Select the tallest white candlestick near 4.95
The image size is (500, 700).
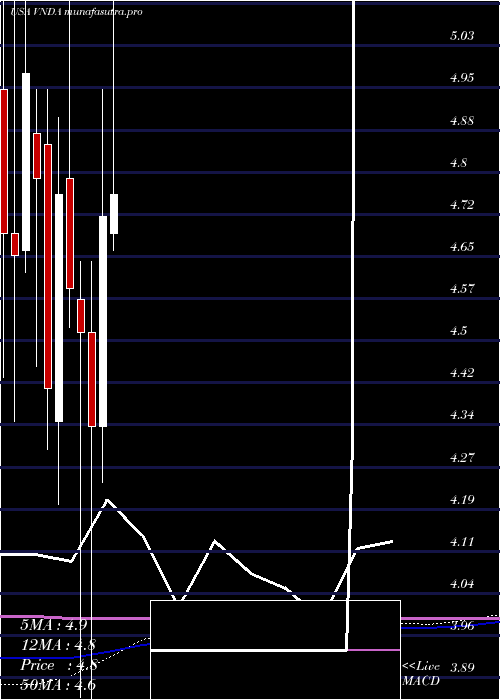(26, 162)
